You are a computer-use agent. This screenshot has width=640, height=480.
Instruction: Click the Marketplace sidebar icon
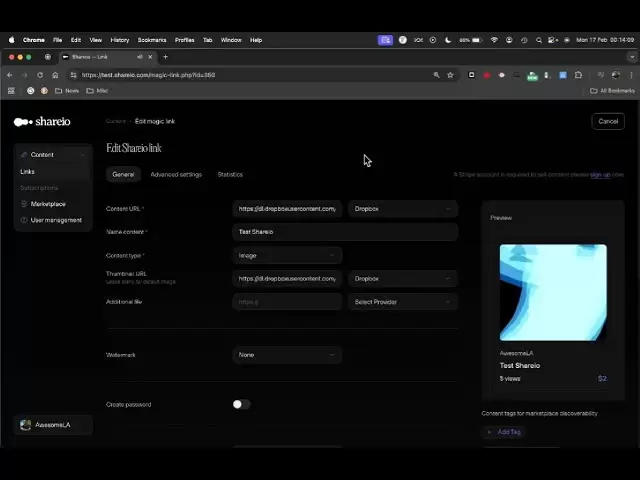[24, 204]
